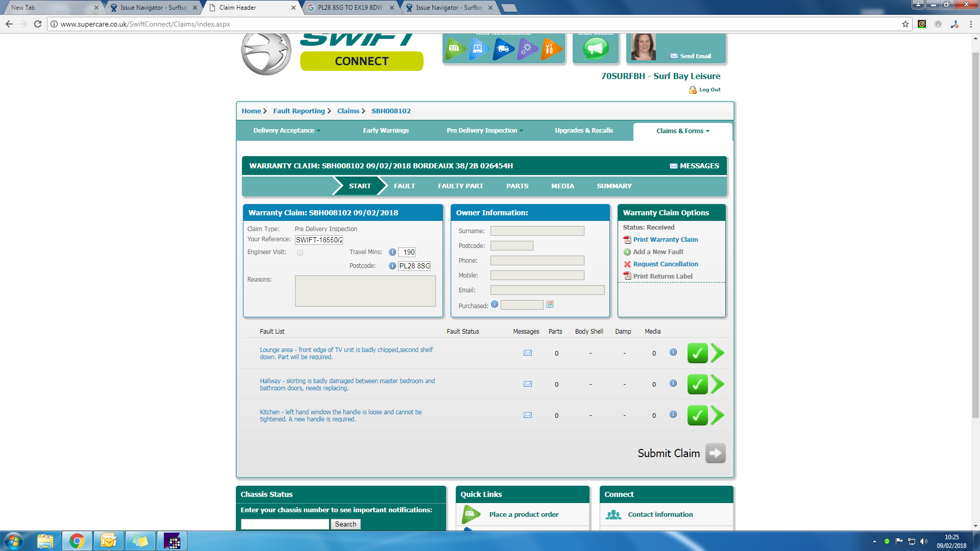The height and width of the screenshot is (551, 980).
Task: Click the orange cutlery arrow icon
Action: point(550,49)
